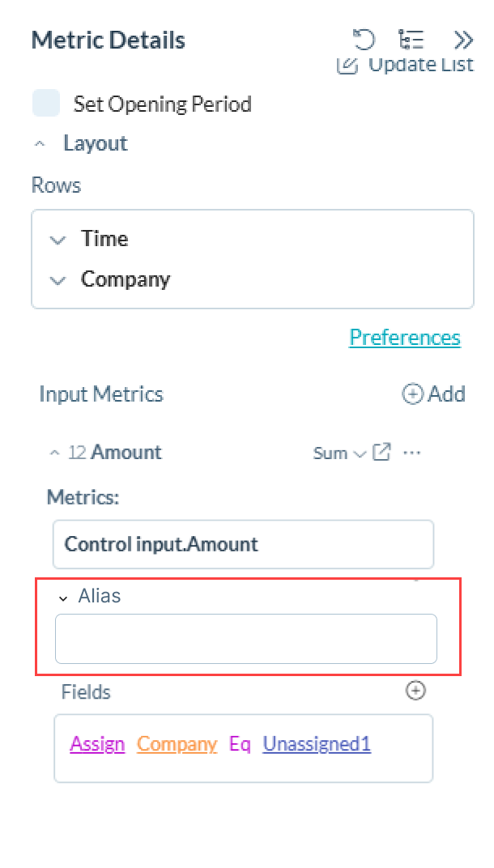Image resolution: width=494 pixels, height=868 pixels.
Task: Open the Sum aggregation dropdown
Action: (x=339, y=453)
